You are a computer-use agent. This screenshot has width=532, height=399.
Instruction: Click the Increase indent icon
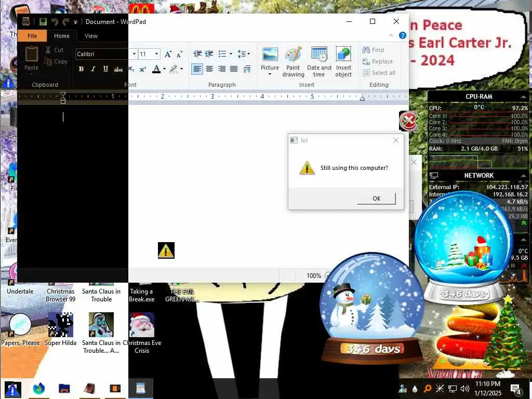pyautogui.click(x=209, y=54)
